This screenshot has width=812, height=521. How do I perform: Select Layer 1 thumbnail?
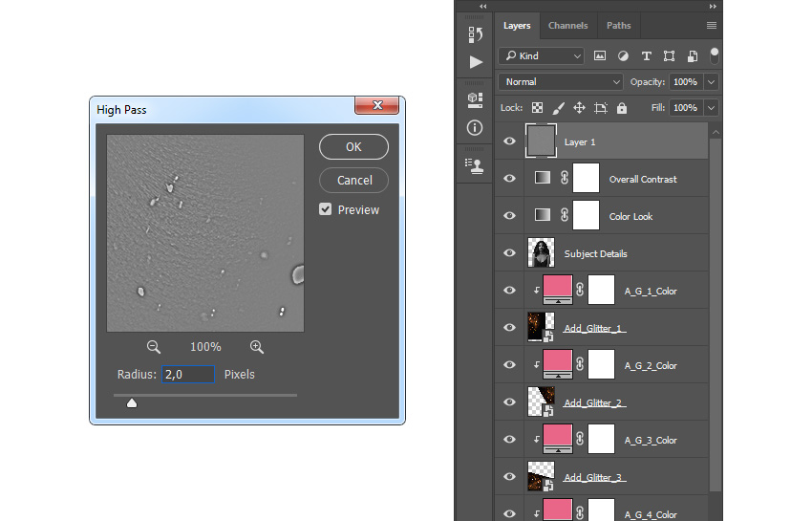541,141
